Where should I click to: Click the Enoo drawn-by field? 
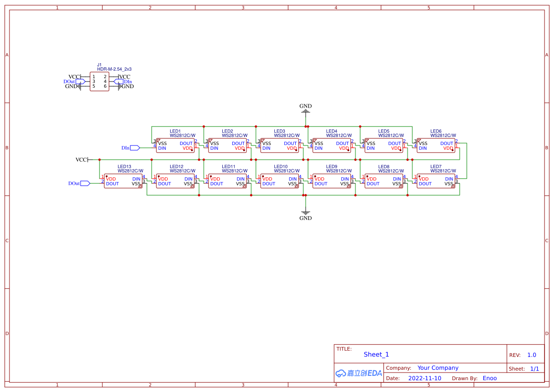490,378
